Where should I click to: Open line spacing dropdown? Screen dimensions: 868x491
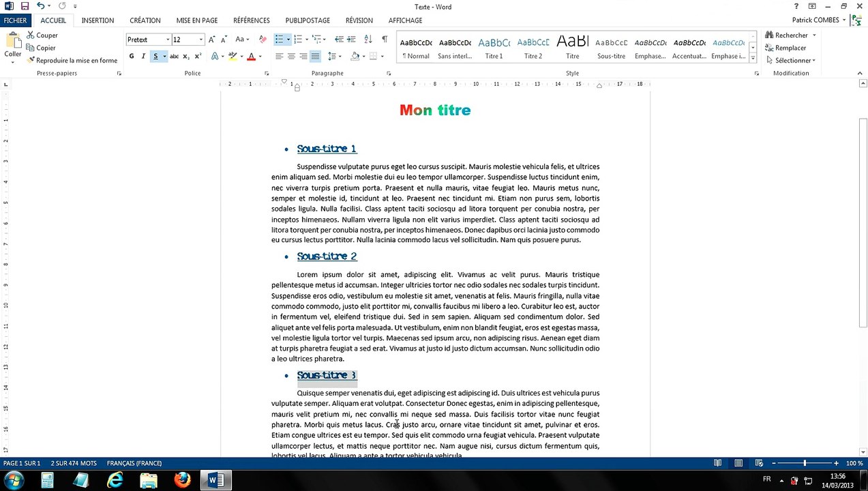[x=333, y=57]
